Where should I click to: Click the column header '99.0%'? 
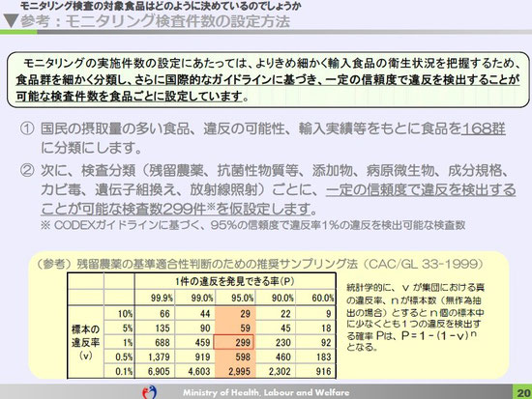click(202, 298)
